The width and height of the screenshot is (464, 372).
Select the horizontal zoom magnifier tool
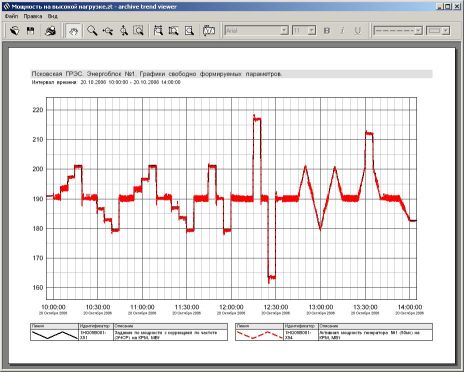coord(108,31)
